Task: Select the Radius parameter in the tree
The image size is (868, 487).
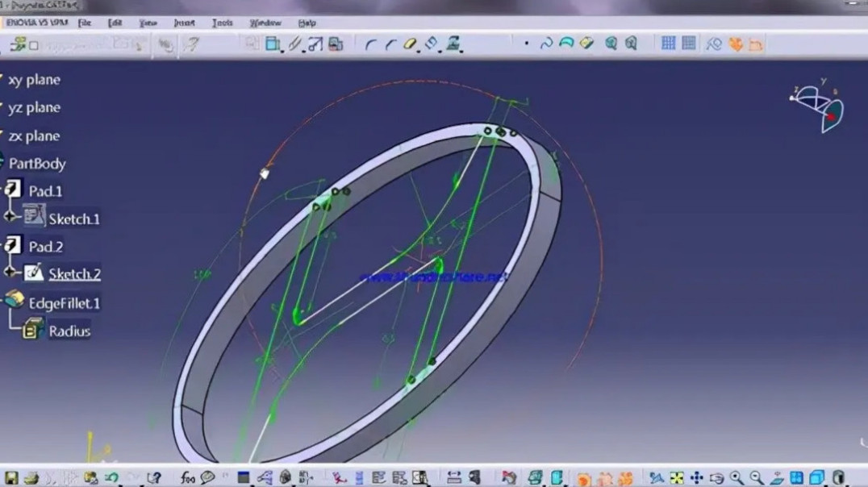Action: click(x=69, y=331)
